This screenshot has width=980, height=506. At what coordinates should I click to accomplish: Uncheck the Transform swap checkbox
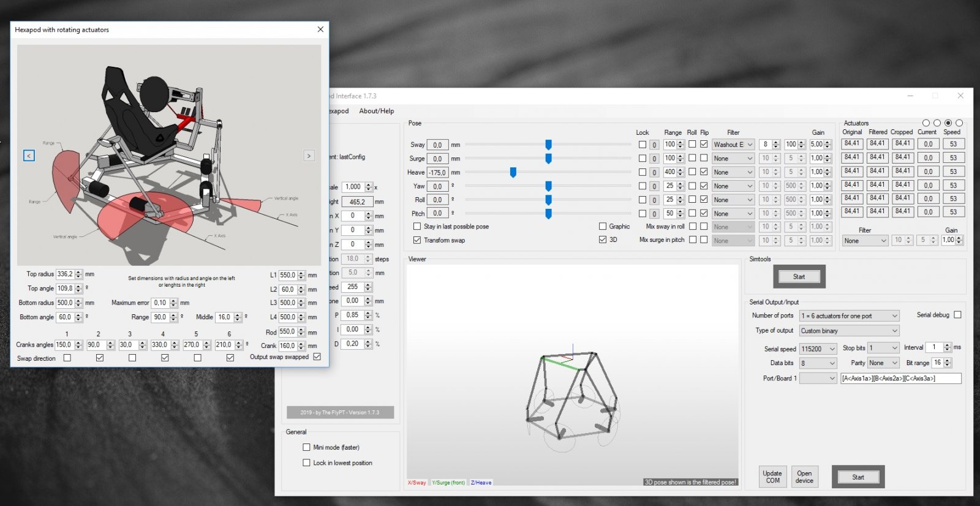pyautogui.click(x=417, y=240)
